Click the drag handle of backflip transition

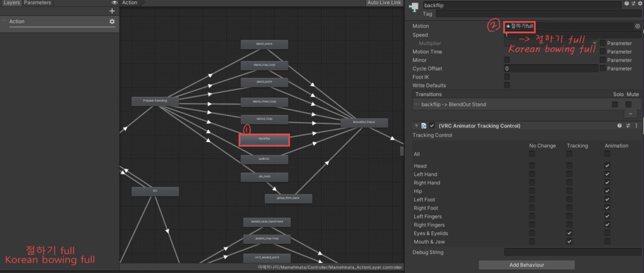417,104
